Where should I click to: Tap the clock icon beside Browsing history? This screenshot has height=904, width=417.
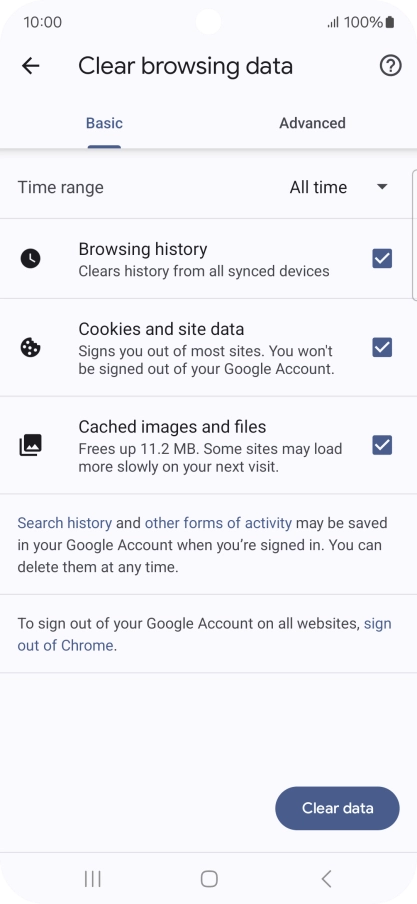tap(31, 259)
